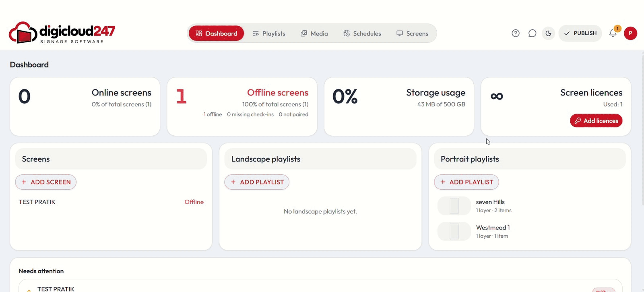Click the Offline status of TEST PRATIK
The image size is (644, 292).
click(x=194, y=202)
